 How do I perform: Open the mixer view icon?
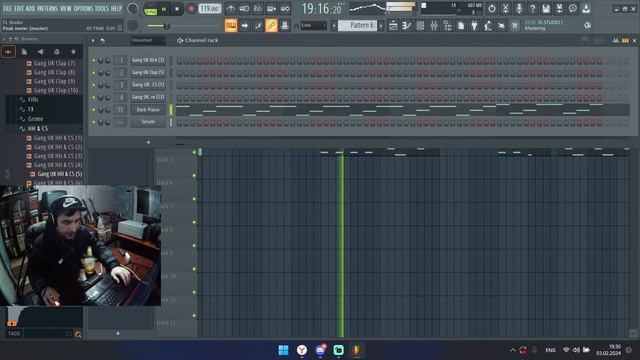pos(434,26)
